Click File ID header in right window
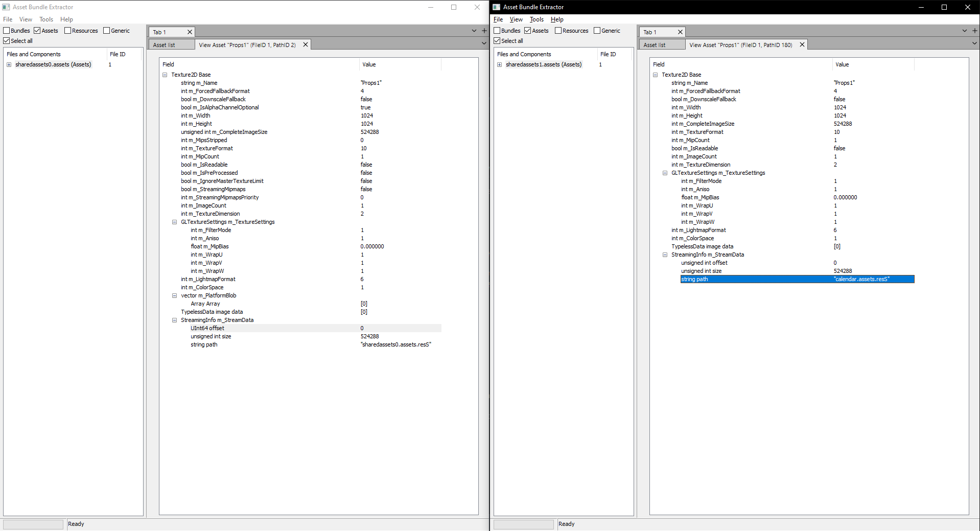Viewport: 980px width, 531px height. (x=615, y=54)
